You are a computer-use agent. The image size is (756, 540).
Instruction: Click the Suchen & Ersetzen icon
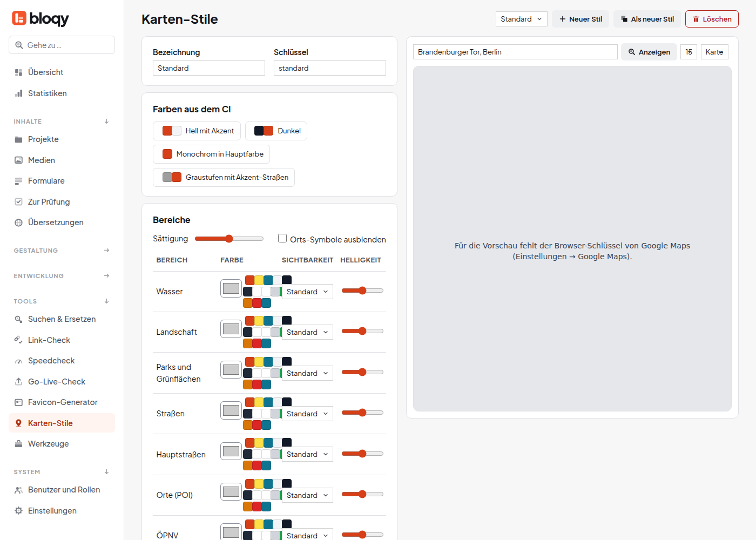pos(18,319)
